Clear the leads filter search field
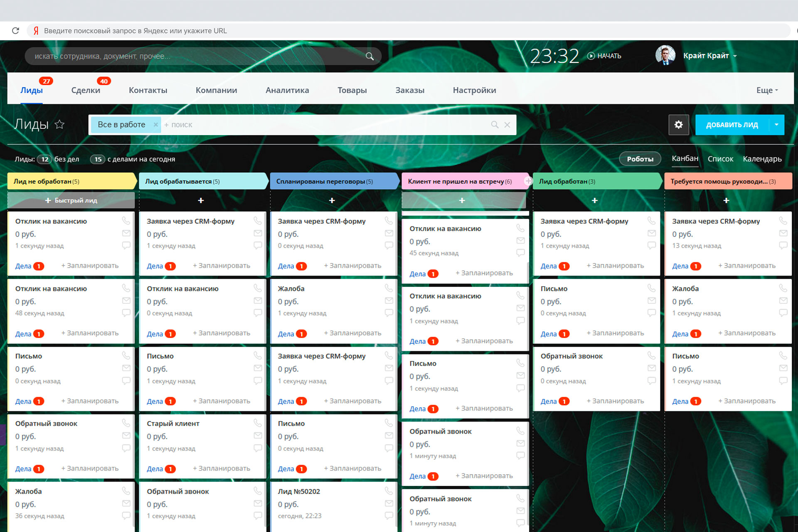 507,125
